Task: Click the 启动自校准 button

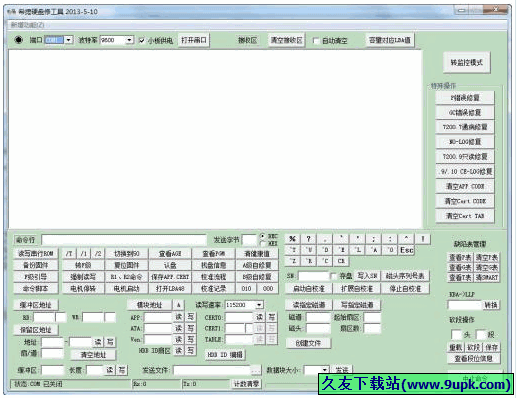Action: pyautogui.click(x=309, y=288)
